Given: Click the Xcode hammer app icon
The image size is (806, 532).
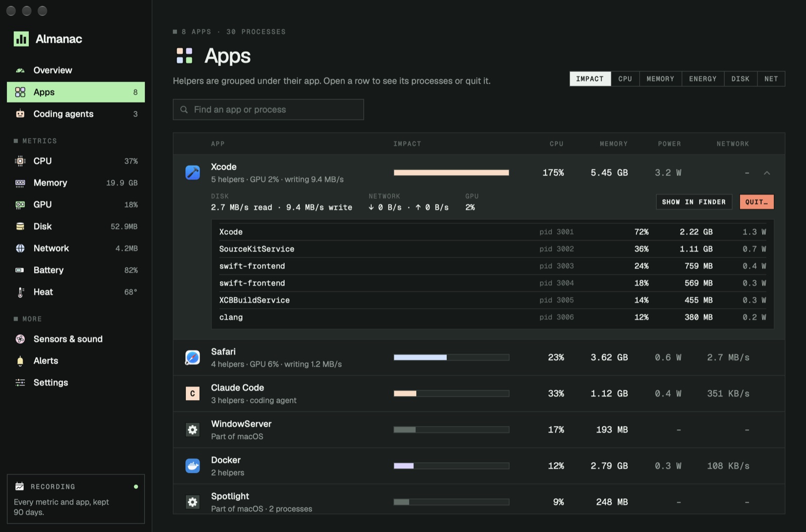Looking at the screenshot, I should [192, 173].
